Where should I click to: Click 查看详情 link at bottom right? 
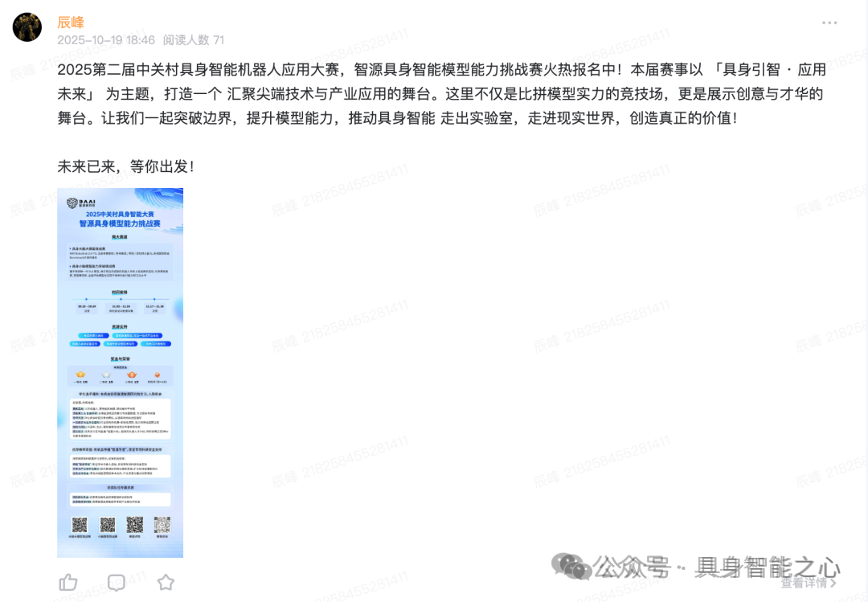808,583
